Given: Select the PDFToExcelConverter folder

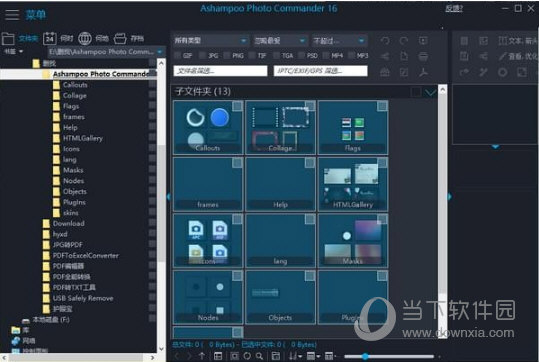Looking at the screenshot, I should point(86,255).
